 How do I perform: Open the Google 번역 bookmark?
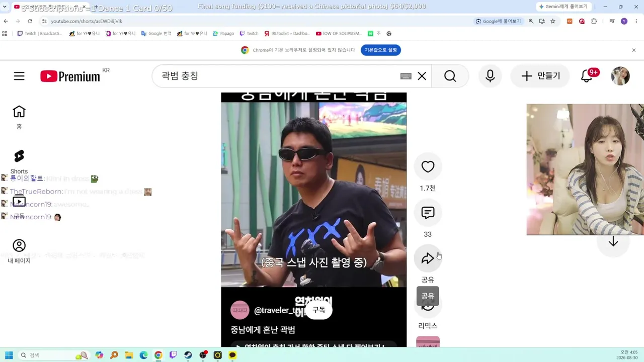[156, 34]
